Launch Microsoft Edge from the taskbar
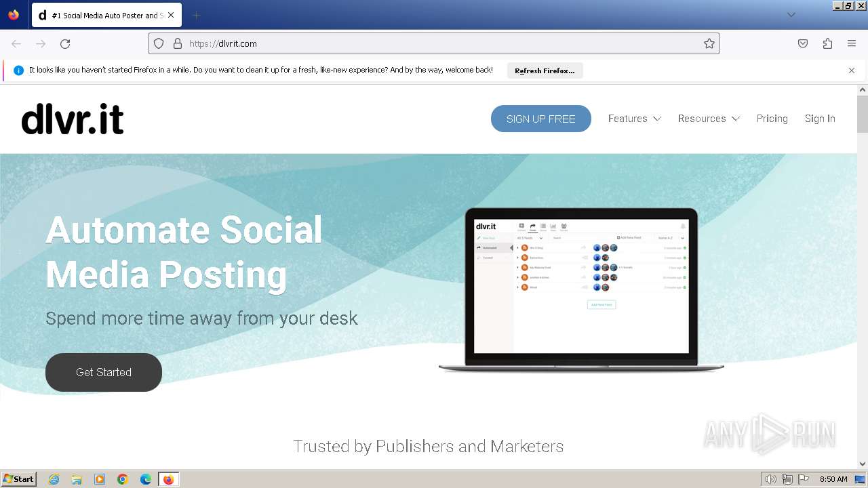868x488 pixels. click(x=146, y=479)
